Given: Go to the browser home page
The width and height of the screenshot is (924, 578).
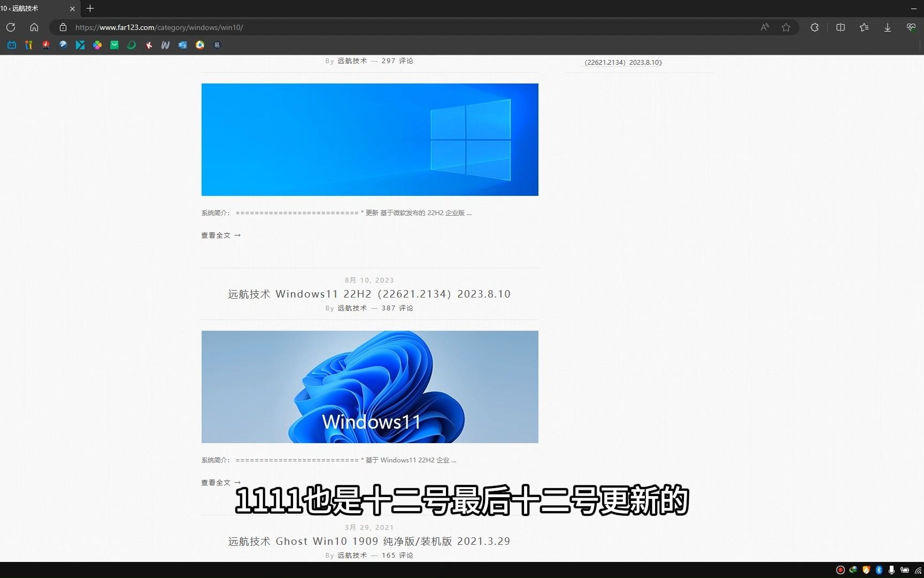Looking at the screenshot, I should 34,27.
